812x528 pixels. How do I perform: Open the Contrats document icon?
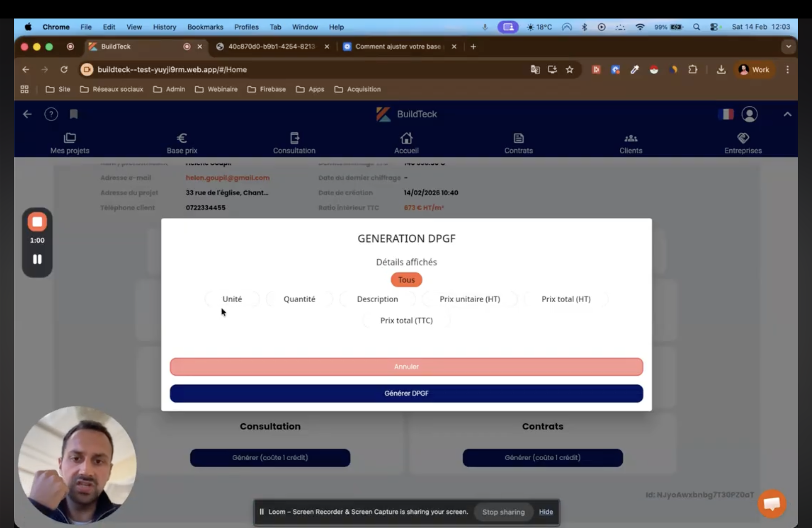coord(518,142)
